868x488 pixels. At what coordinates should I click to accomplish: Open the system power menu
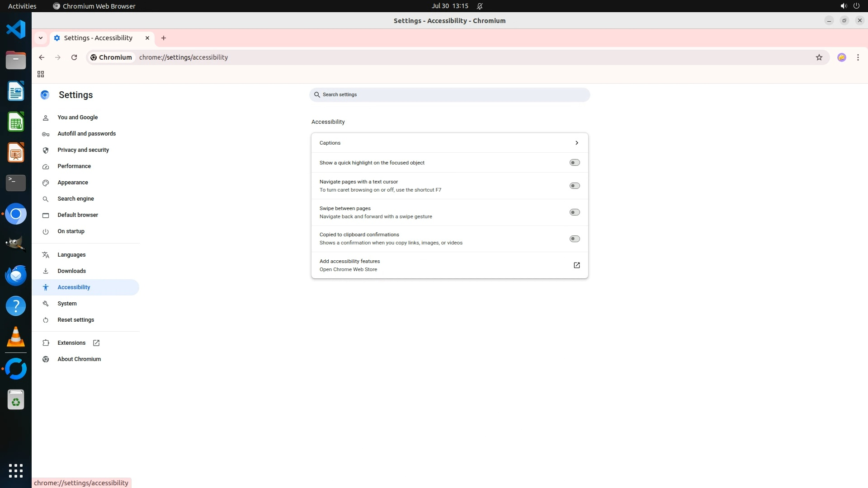click(x=856, y=6)
